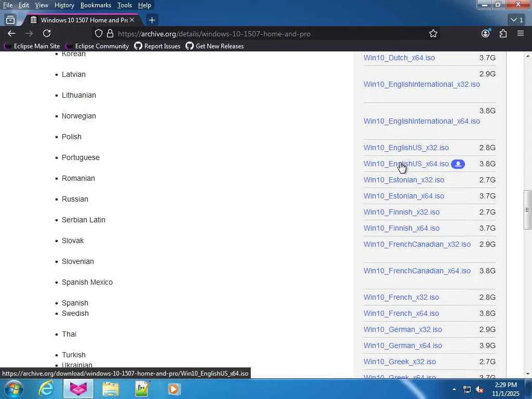Click the pink browser taskbar icon
532x399 pixels.
pos(78,389)
